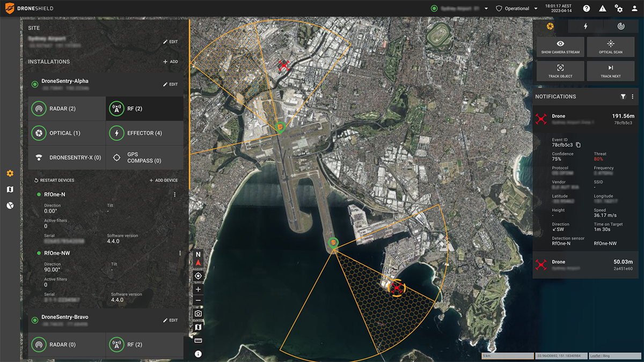
Task: Select the ruler measurement tool
Action: (x=198, y=340)
